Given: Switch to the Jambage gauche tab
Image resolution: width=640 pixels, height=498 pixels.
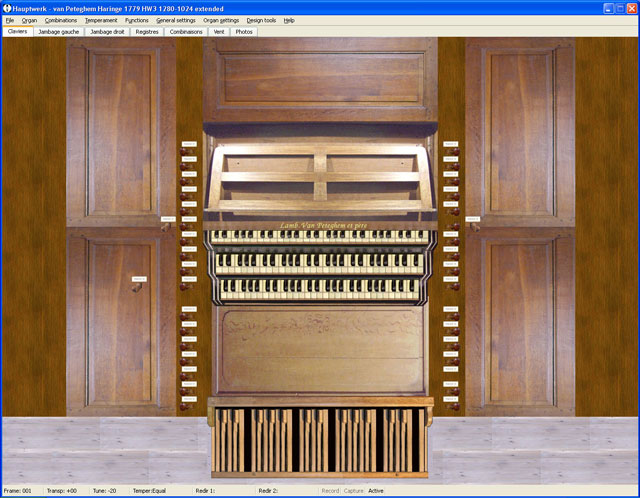Looking at the screenshot, I should tap(58, 31).
